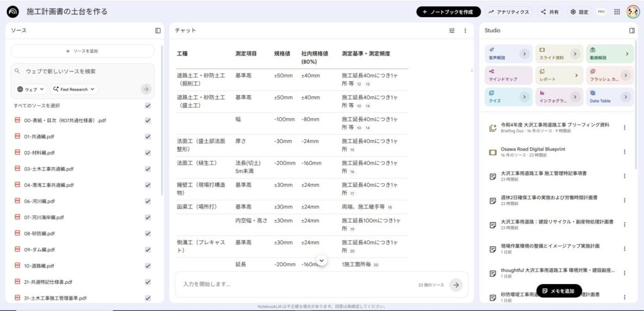Uncheck the 09-ダム編.pdf source checkbox
The height and width of the screenshot is (311, 644).
click(x=148, y=249)
